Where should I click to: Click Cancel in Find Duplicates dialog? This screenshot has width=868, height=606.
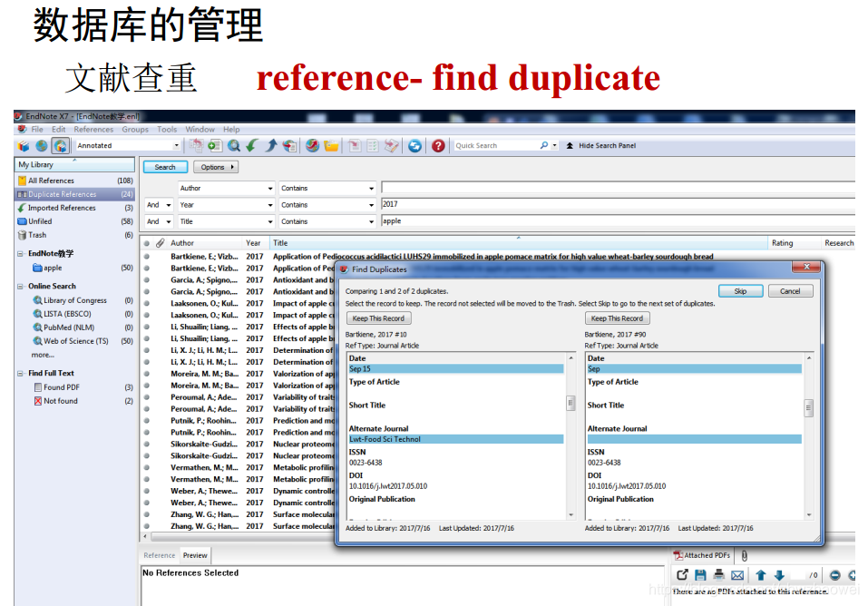point(790,291)
